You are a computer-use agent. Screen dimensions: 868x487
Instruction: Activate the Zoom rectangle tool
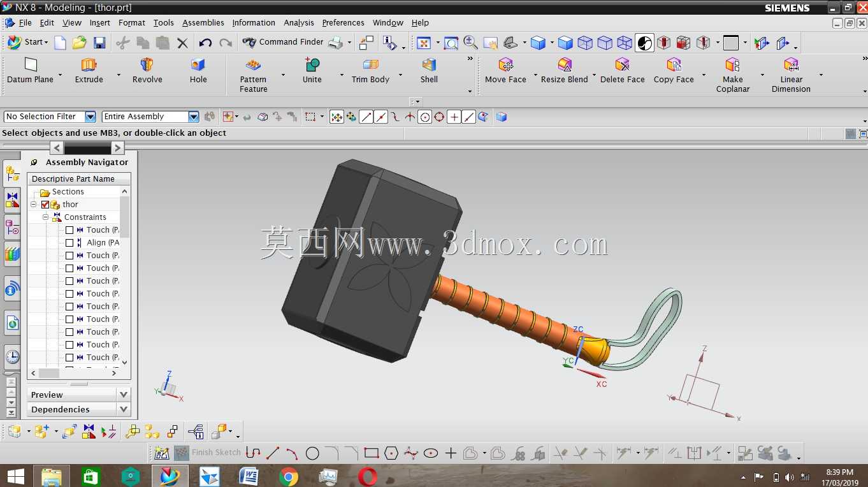(x=451, y=43)
